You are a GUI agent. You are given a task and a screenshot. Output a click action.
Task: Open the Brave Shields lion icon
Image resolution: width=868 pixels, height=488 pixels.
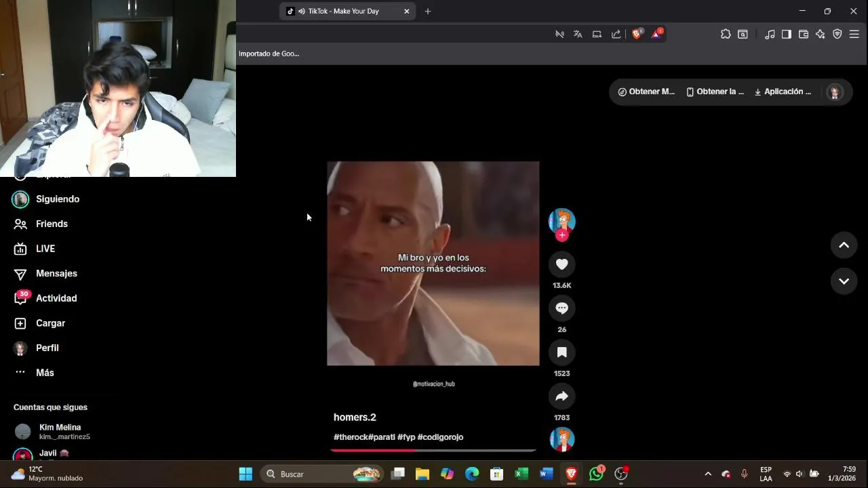(x=637, y=34)
